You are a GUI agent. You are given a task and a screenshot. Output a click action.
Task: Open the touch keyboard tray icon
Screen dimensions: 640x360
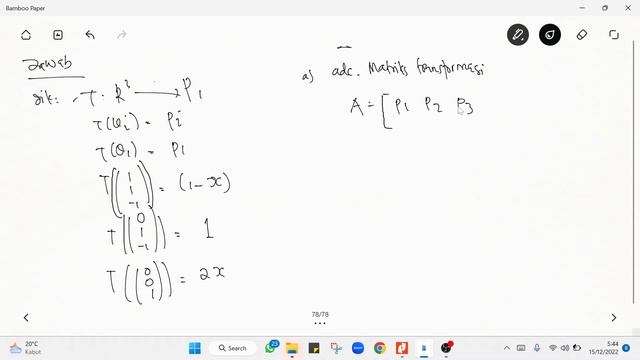[x=521, y=348]
